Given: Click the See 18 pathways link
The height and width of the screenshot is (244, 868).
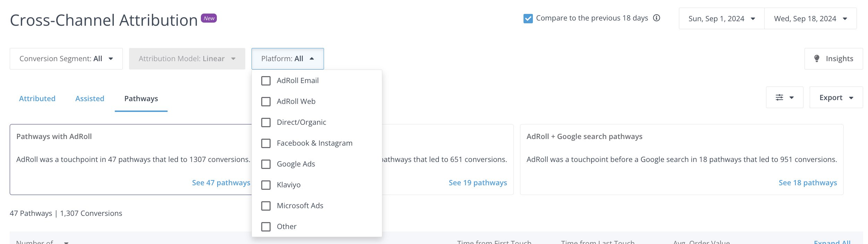Looking at the screenshot, I should click(808, 183).
